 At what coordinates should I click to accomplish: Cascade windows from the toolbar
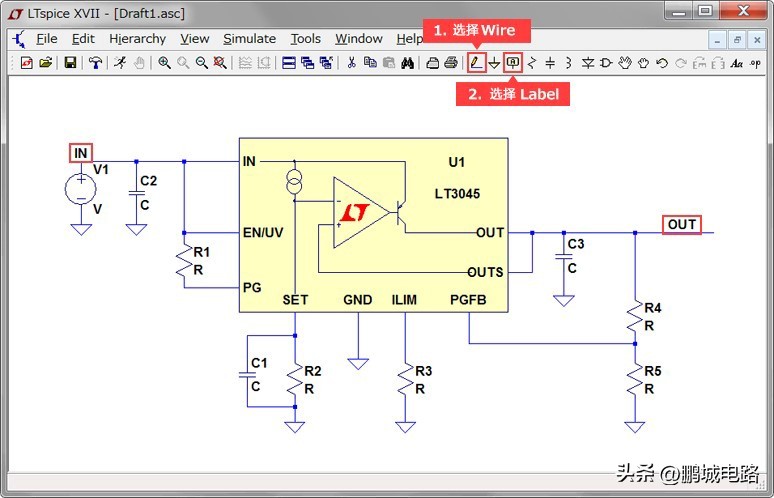point(308,63)
